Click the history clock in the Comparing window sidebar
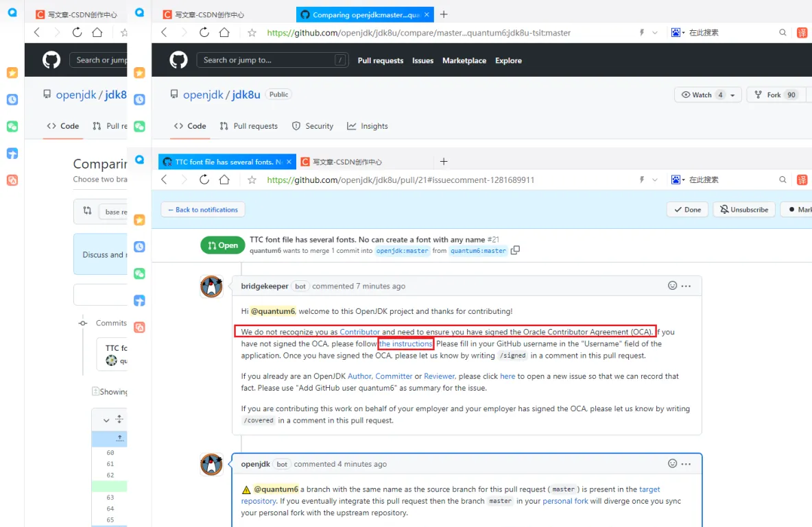Image resolution: width=812 pixels, height=527 pixels. [139, 99]
